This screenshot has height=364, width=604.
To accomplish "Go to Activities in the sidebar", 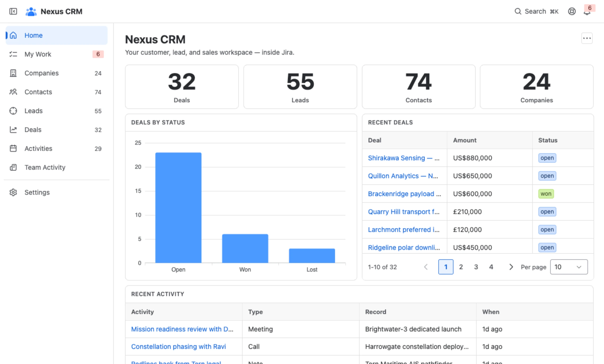I will click(x=57, y=149).
